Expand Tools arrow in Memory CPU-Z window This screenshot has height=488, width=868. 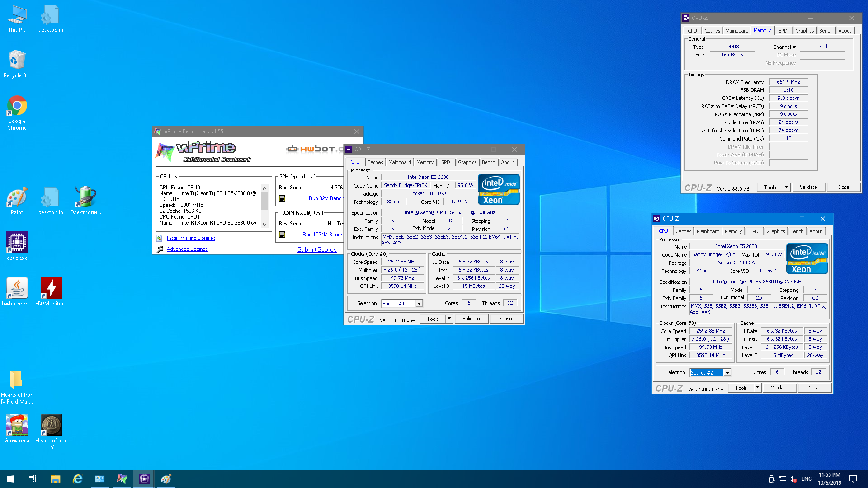click(786, 187)
